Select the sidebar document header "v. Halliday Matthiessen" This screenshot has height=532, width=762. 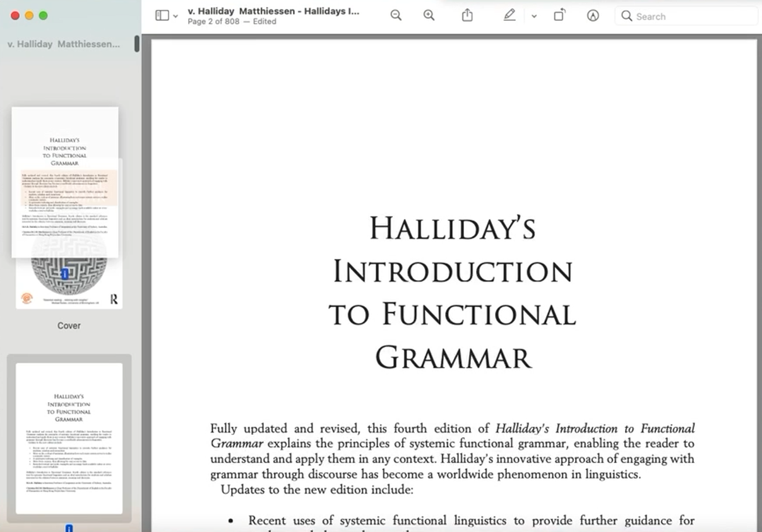click(63, 44)
